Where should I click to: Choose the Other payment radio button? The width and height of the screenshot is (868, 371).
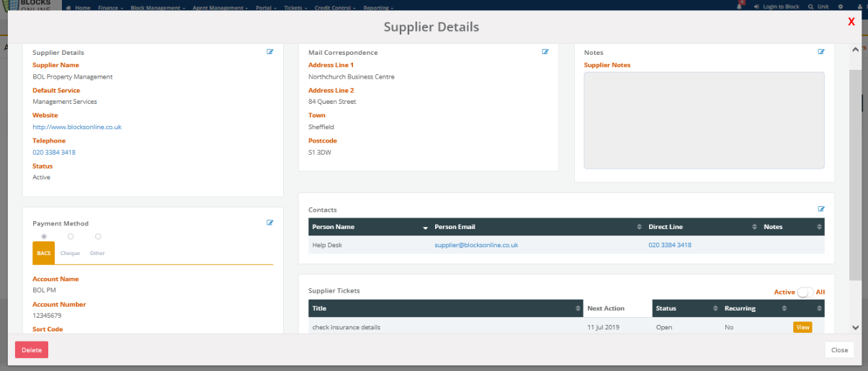98,236
